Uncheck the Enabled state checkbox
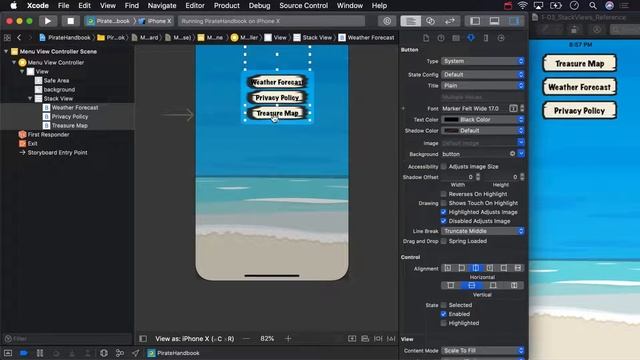Viewport: 640px width, 360px height. coord(444,314)
